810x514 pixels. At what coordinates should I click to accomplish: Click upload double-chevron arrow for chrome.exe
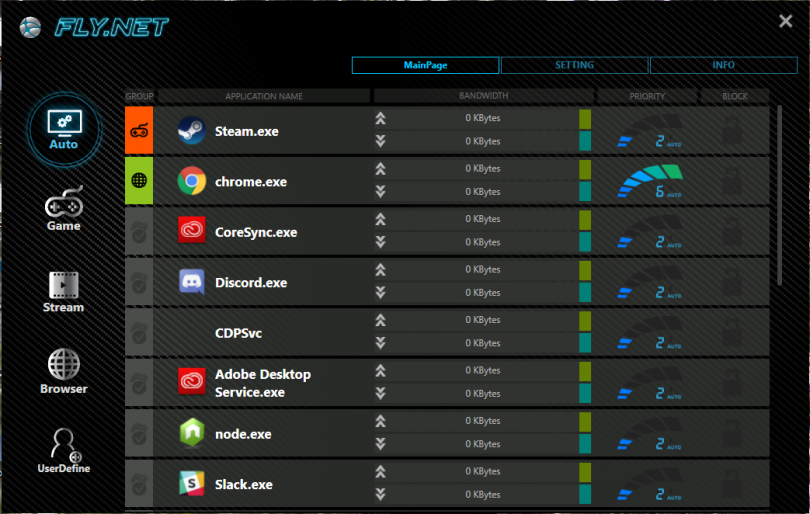pos(380,169)
